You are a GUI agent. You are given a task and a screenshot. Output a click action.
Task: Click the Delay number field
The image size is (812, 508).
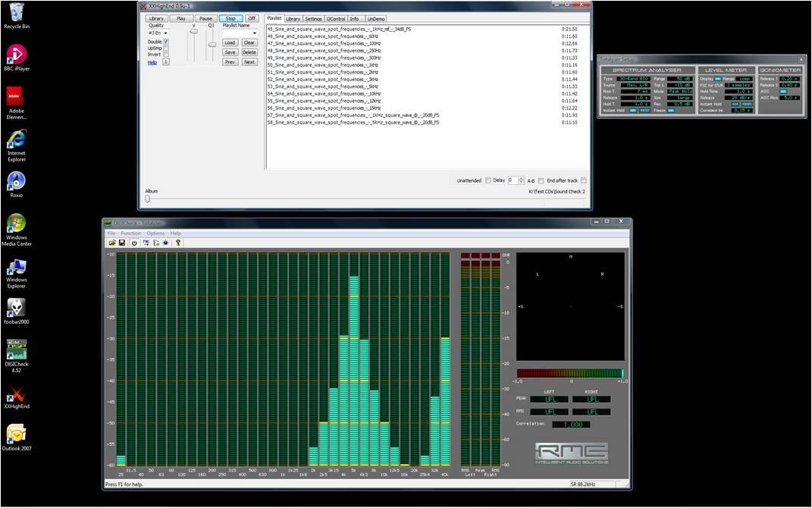point(516,180)
